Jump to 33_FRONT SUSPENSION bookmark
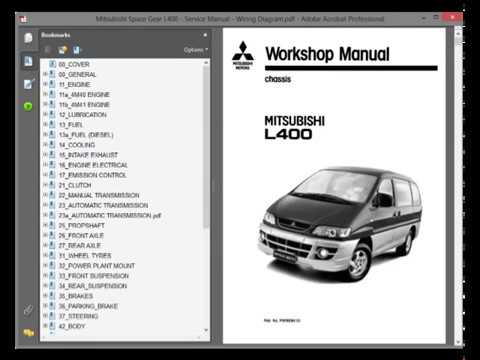480x360 pixels. pos(94,276)
